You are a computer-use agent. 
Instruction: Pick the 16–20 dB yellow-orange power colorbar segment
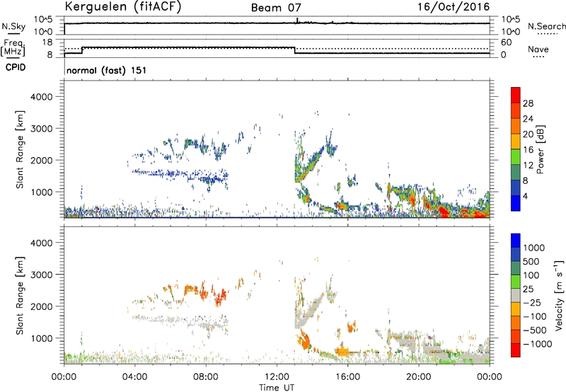516,142
